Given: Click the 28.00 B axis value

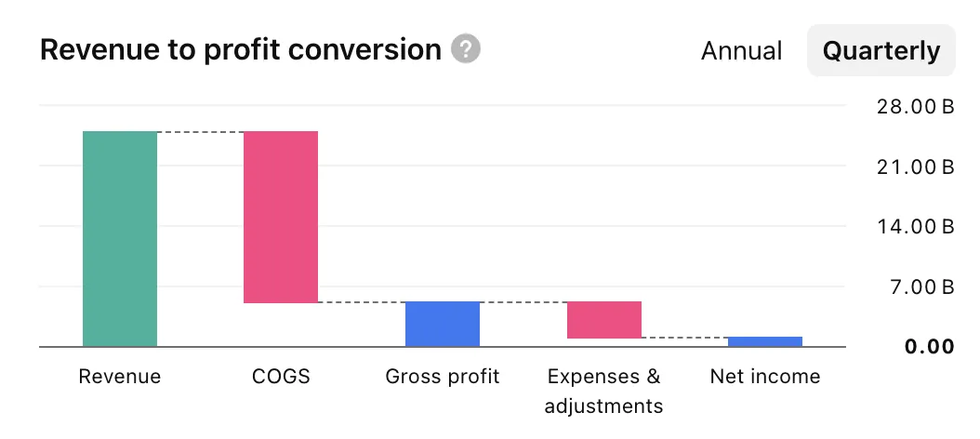Looking at the screenshot, I should (x=915, y=107).
